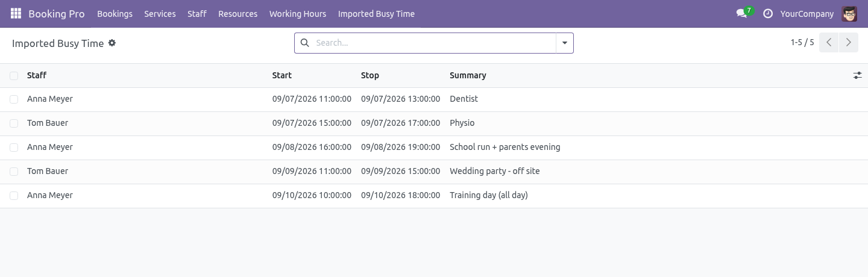Go to next page arrow
This screenshot has width=868, height=277.
(x=849, y=42)
